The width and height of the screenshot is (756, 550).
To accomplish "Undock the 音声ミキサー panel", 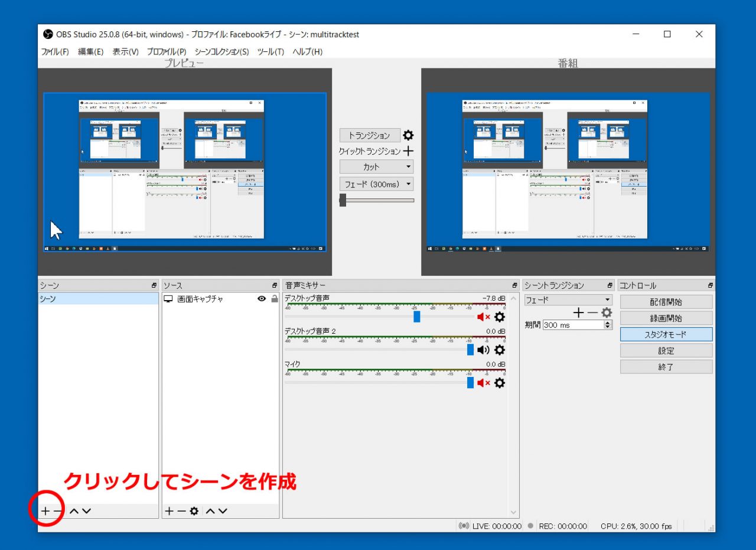I will [x=515, y=285].
